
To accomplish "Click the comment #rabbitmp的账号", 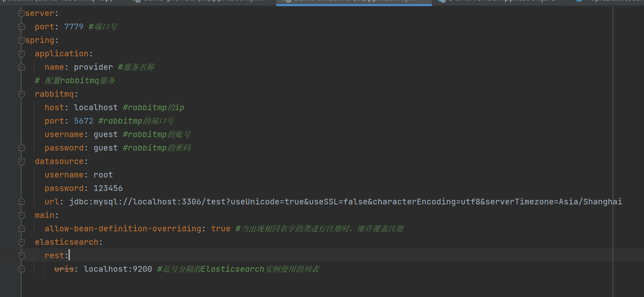I will [157, 135].
